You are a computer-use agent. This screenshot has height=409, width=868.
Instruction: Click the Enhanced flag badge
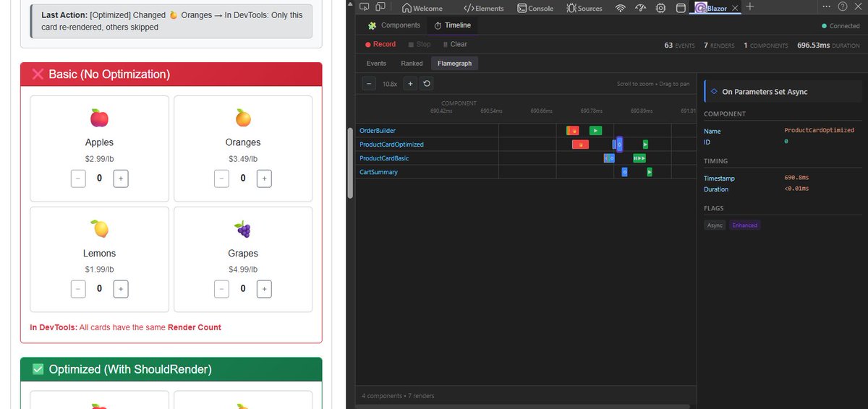(x=744, y=225)
